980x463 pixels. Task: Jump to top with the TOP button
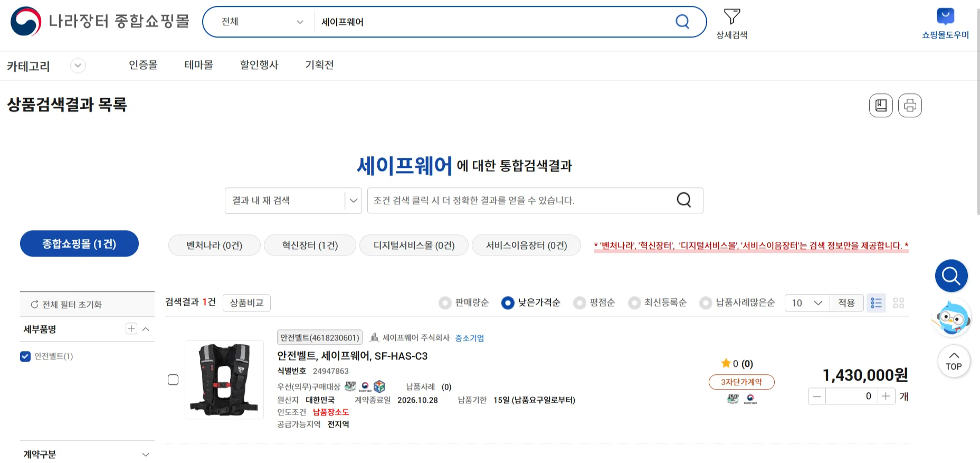tap(954, 361)
